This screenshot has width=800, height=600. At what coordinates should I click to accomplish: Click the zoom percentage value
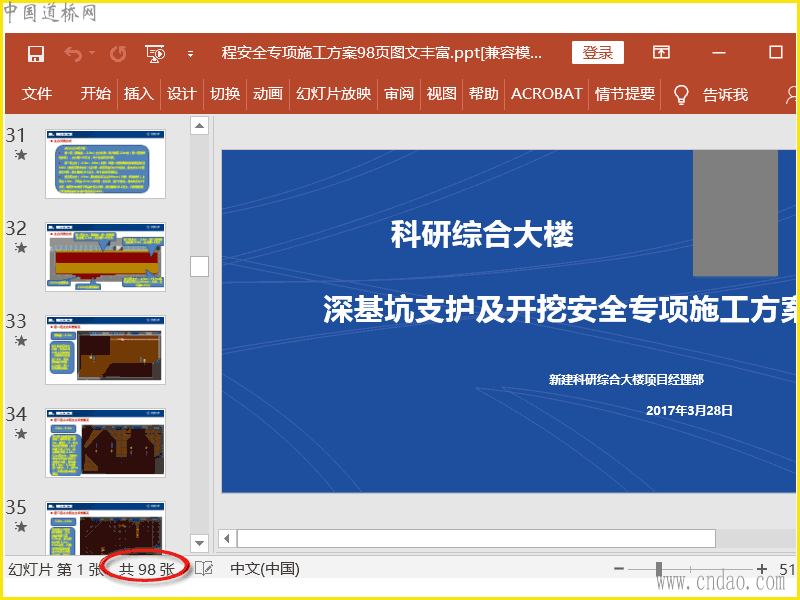point(788,569)
